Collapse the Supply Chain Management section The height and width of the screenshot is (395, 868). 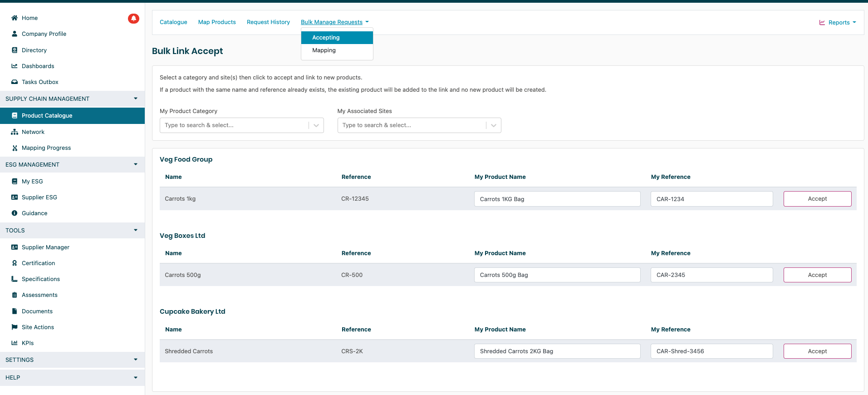135,99
